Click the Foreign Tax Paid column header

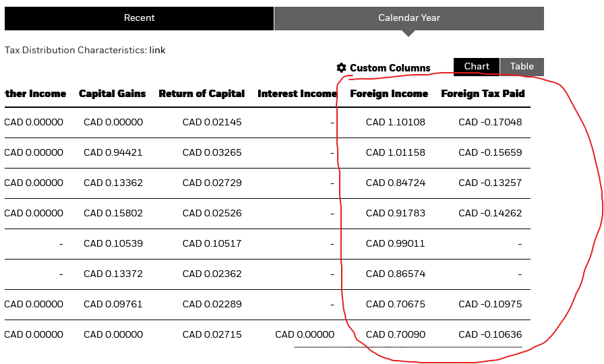483,94
